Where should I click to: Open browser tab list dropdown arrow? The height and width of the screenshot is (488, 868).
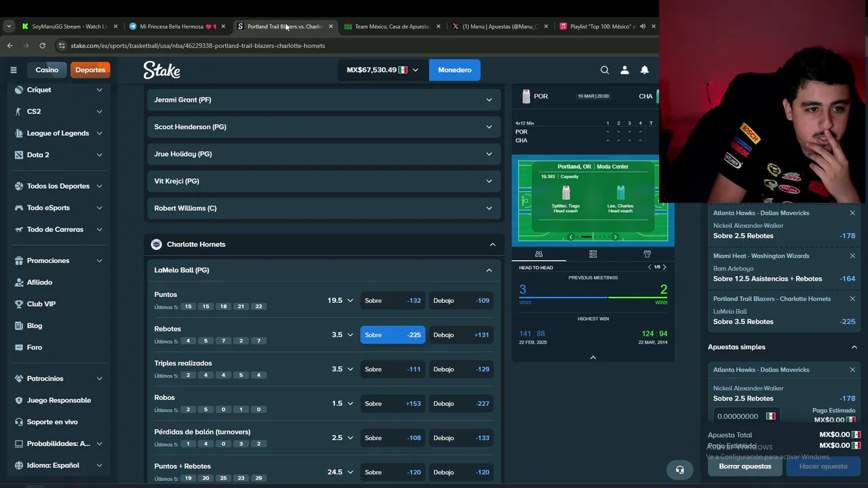point(9,26)
